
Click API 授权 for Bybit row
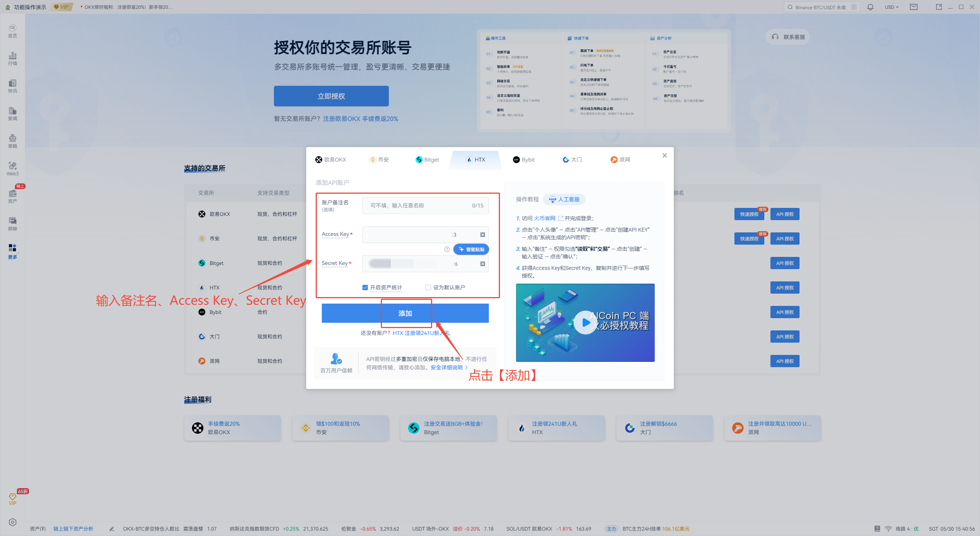tap(785, 312)
